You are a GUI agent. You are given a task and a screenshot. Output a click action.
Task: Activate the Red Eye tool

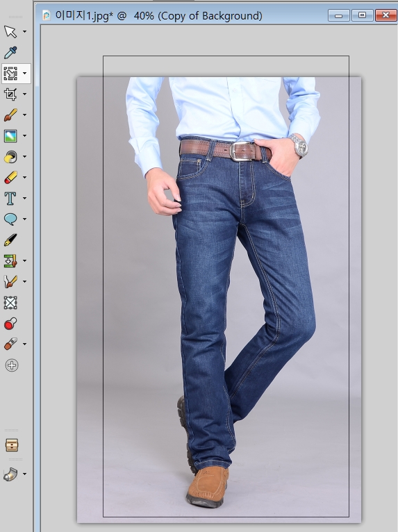[x=10, y=324]
